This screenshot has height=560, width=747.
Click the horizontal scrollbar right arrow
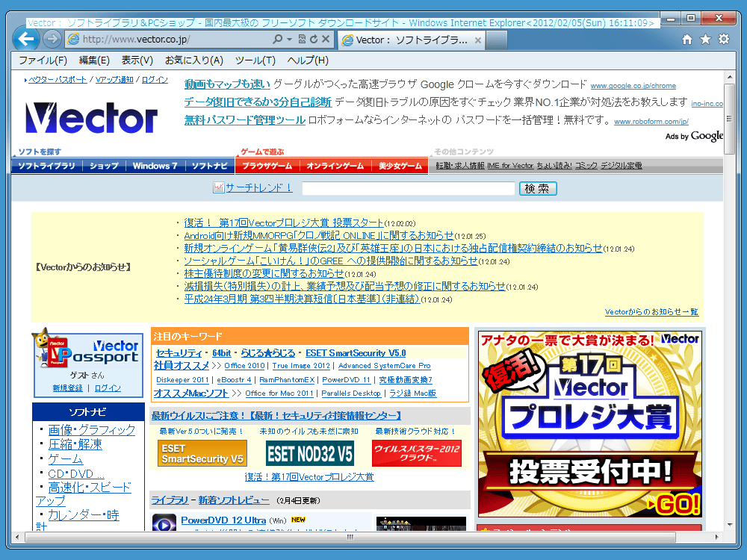coord(717,537)
